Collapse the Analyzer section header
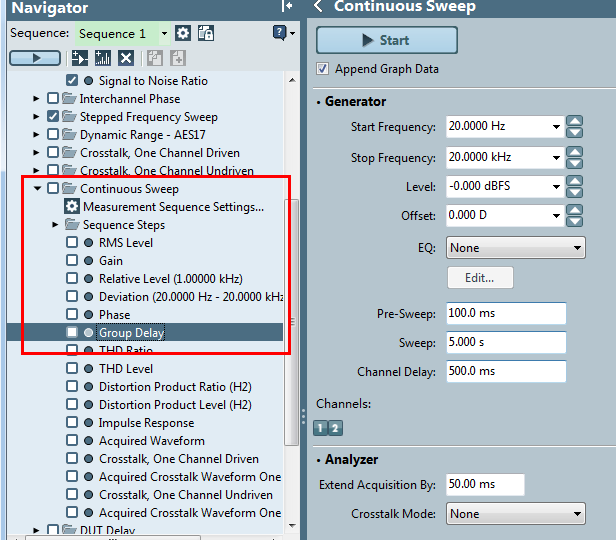616x540 pixels. [x=351, y=459]
